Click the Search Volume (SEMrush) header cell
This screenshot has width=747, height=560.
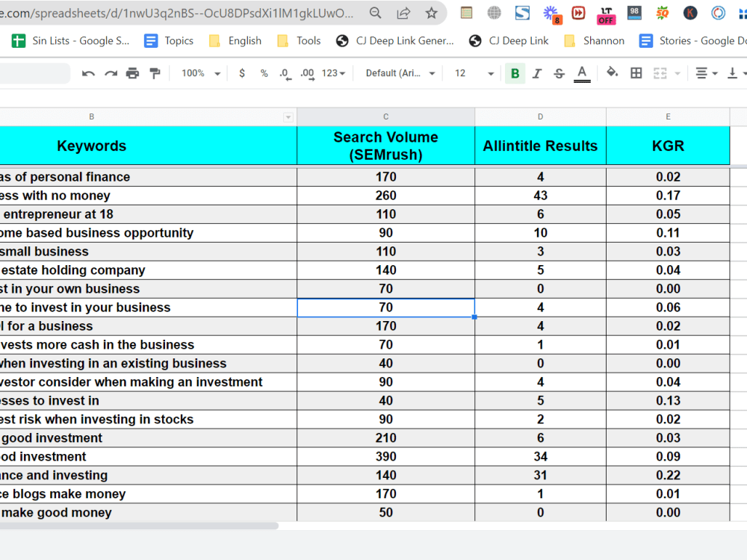tap(385, 146)
